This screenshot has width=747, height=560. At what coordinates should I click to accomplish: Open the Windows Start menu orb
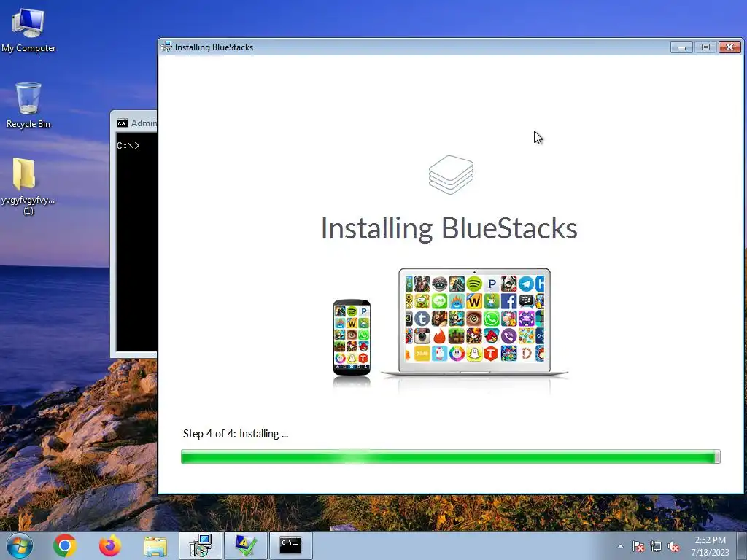(20, 545)
